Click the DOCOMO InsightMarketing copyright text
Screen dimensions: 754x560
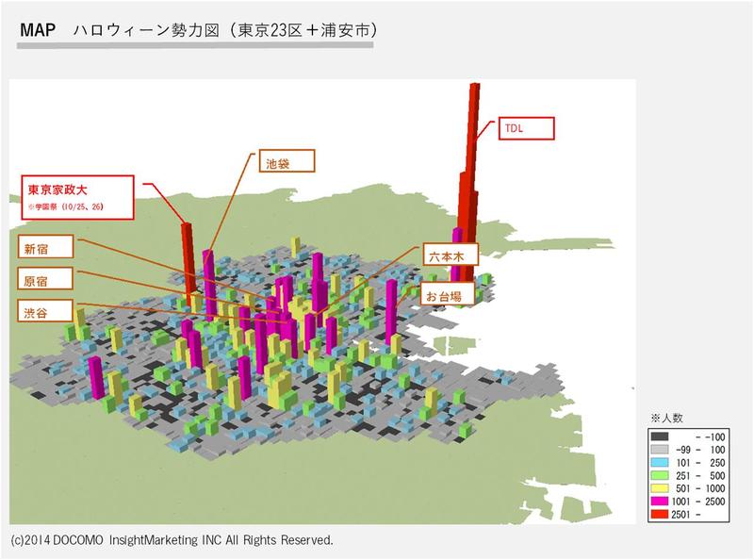(172, 541)
